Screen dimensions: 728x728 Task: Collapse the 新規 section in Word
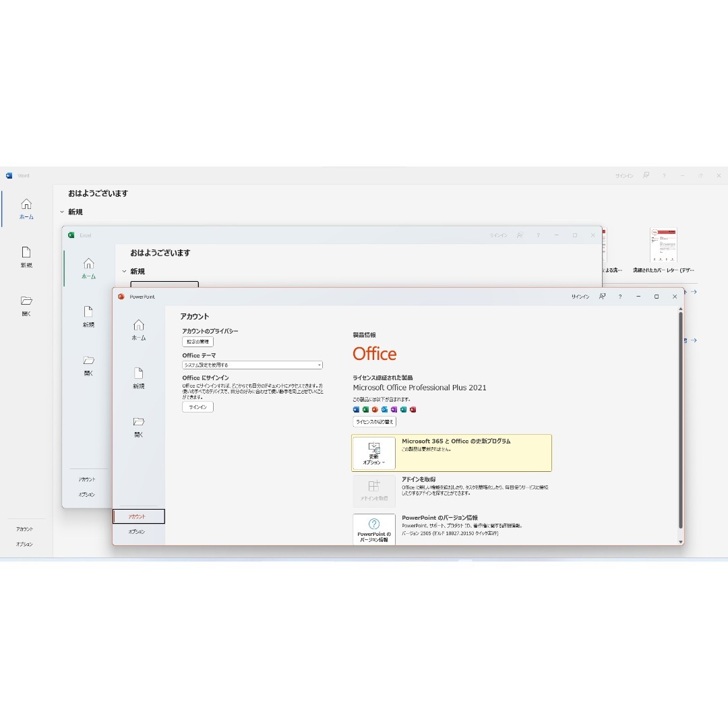(62, 212)
